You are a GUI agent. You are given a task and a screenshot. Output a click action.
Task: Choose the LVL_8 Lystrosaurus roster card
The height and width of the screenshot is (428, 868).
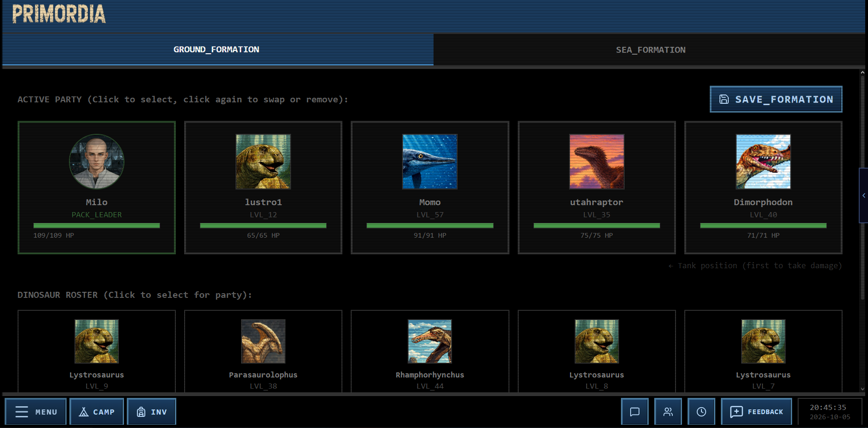coord(597,352)
